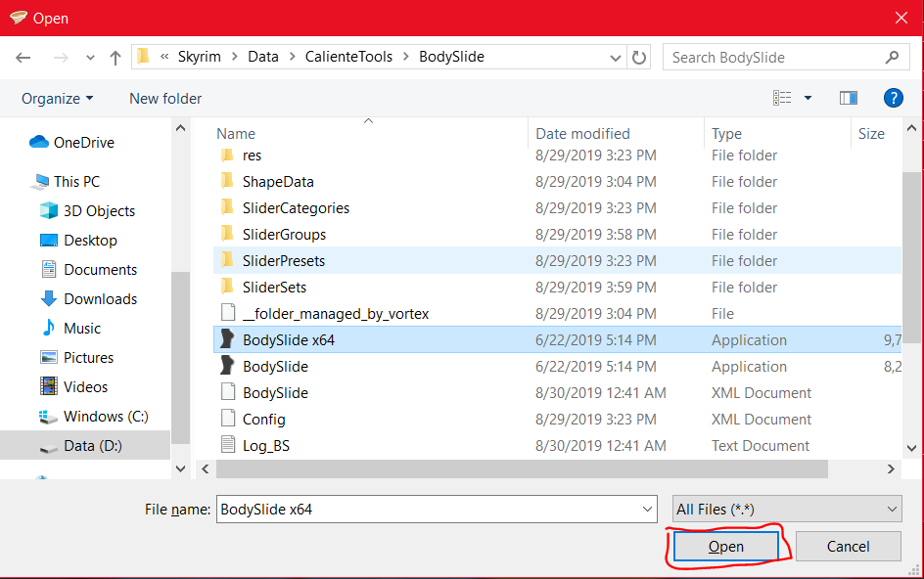924x579 pixels.
Task: Open 3D Objects in the sidebar
Action: [x=88, y=211]
